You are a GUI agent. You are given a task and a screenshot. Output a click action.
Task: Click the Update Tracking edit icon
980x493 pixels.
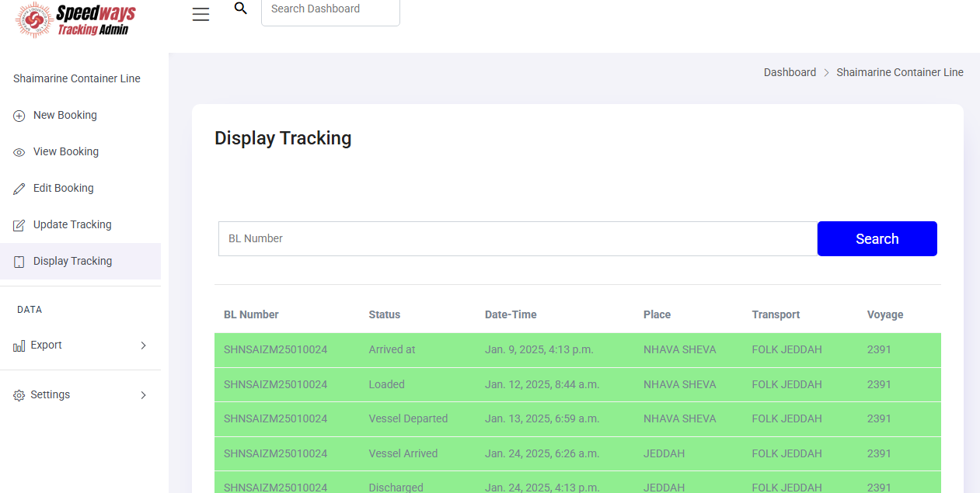tap(19, 225)
